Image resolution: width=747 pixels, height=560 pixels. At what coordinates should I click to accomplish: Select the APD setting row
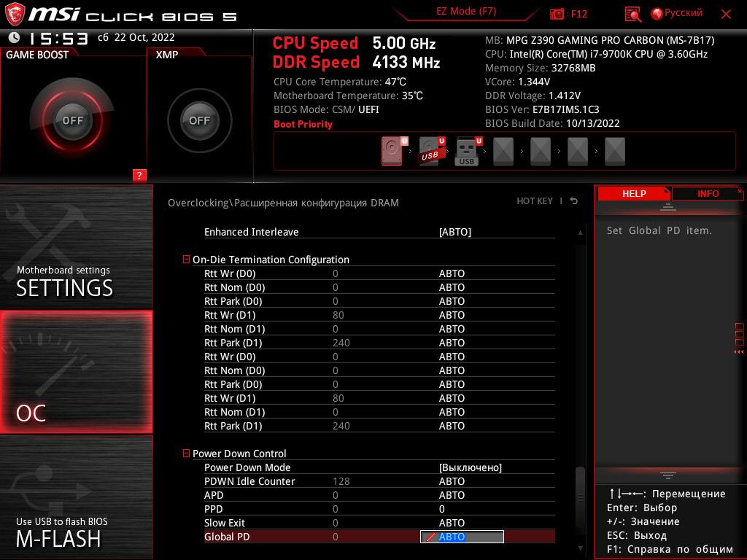point(379,495)
